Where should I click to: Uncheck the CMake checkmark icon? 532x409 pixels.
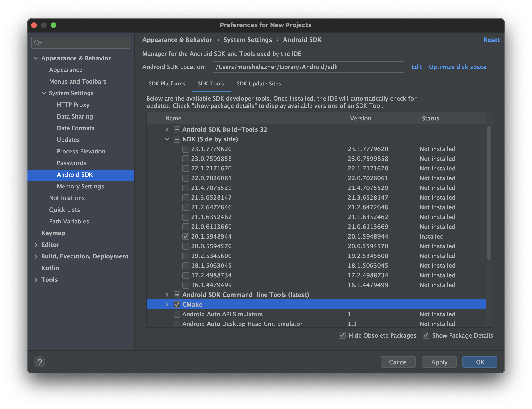click(177, 304)
